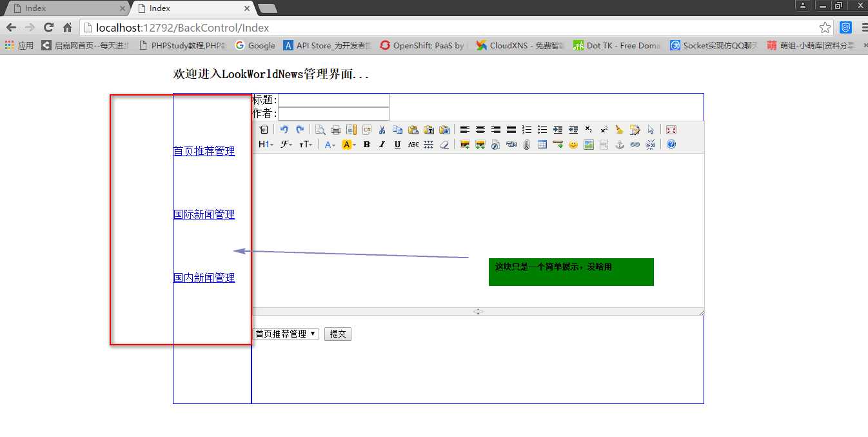Viewport: 868px width, 437px height.
Task: Apply subscript formatting
Action: pos(589,130)
